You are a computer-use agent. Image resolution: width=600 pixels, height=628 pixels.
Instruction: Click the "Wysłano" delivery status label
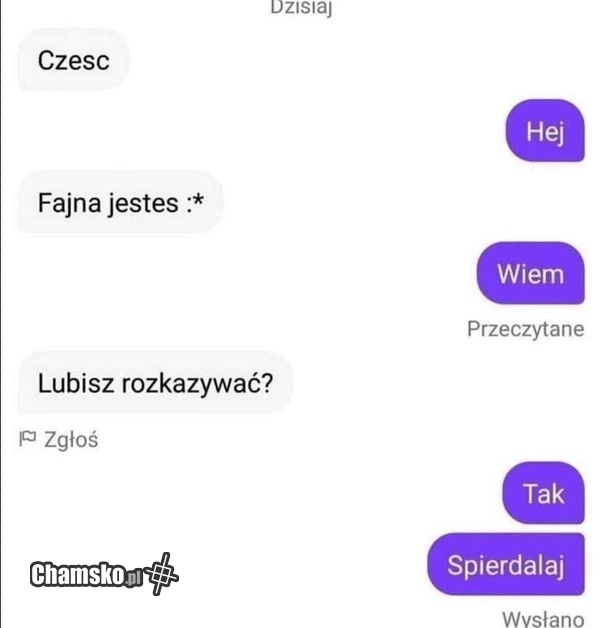click(x=543, y=619)
